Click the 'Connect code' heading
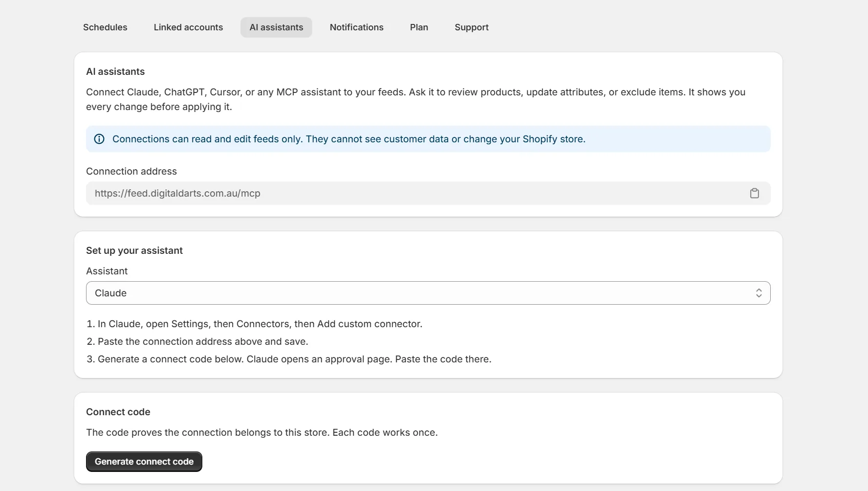Screen dimensions: 868x491 [118, 412]
